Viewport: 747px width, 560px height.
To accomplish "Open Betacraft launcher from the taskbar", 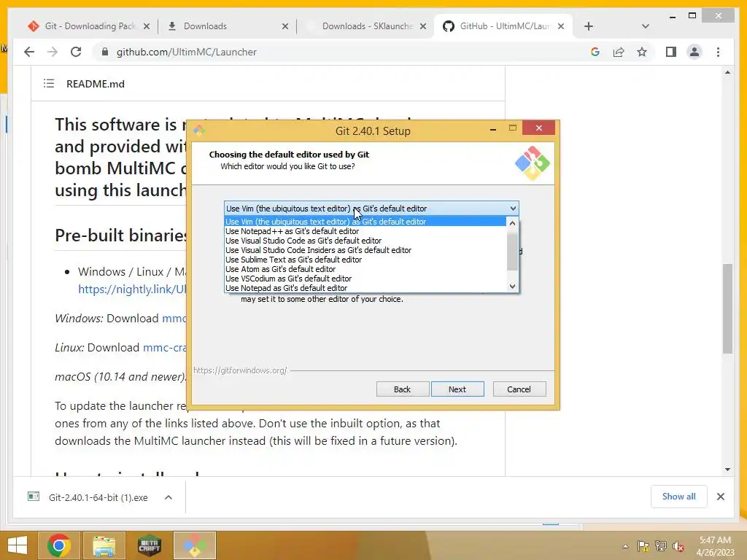I will click(x=149, y=545).
